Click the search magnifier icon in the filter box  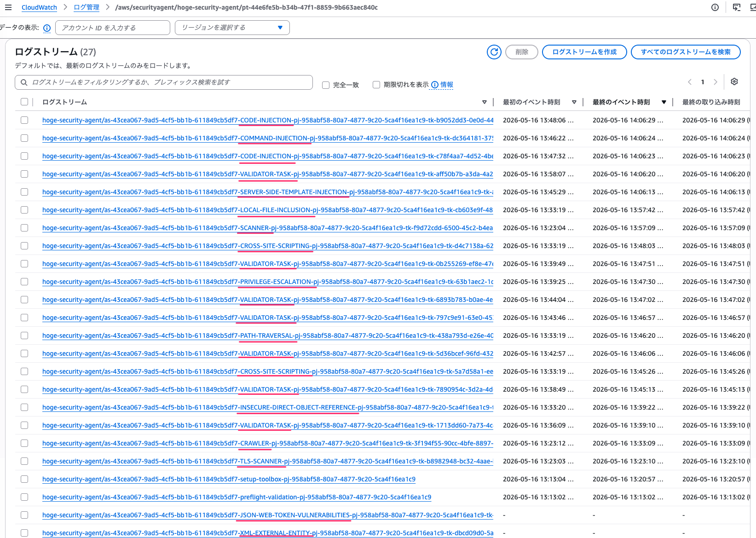[x=24, y=82]
